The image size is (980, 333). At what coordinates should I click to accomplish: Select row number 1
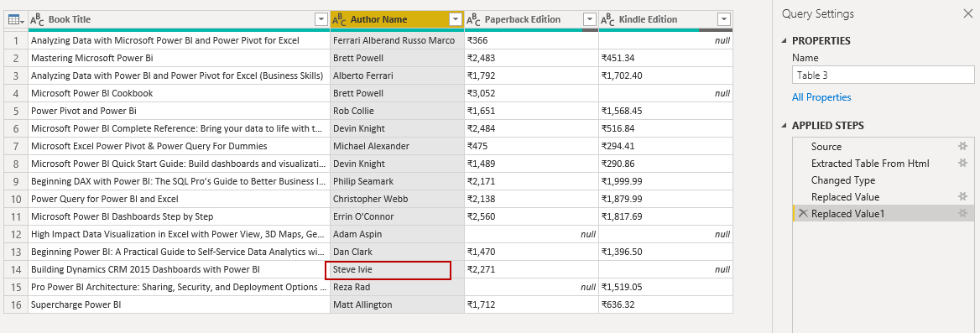tap(16, 40)
